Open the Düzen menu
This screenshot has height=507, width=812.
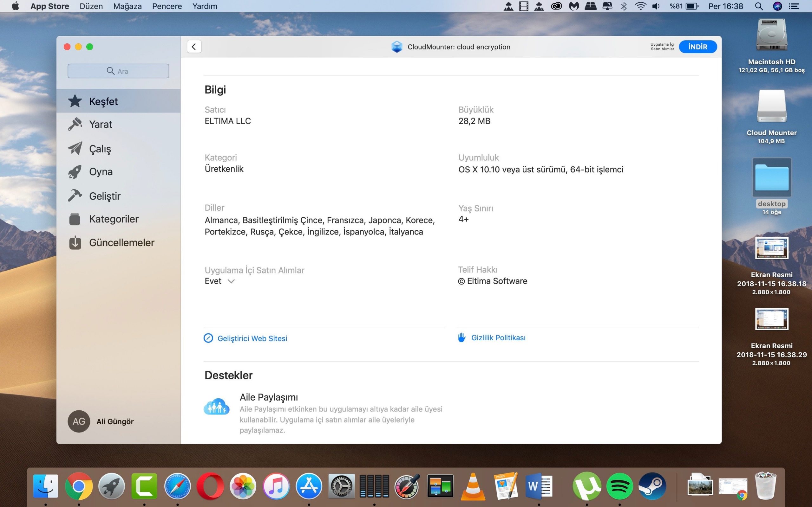pos(91,6)
